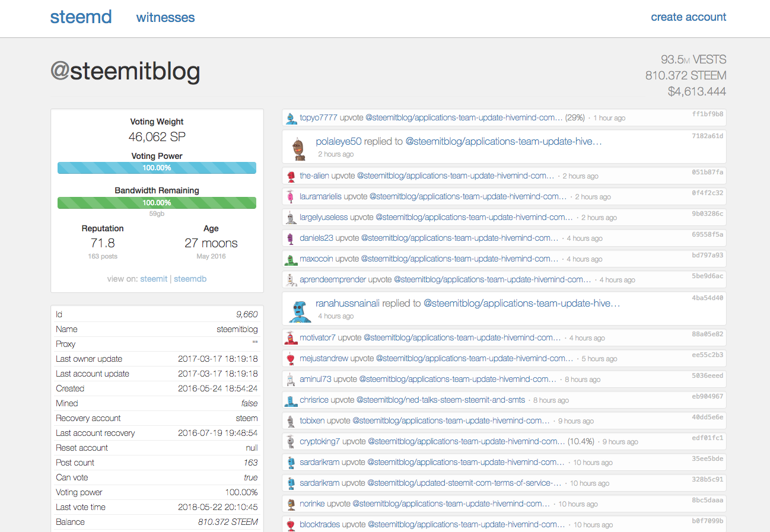
Task: Open chrisrice's avatar icon
Action: 291,400
